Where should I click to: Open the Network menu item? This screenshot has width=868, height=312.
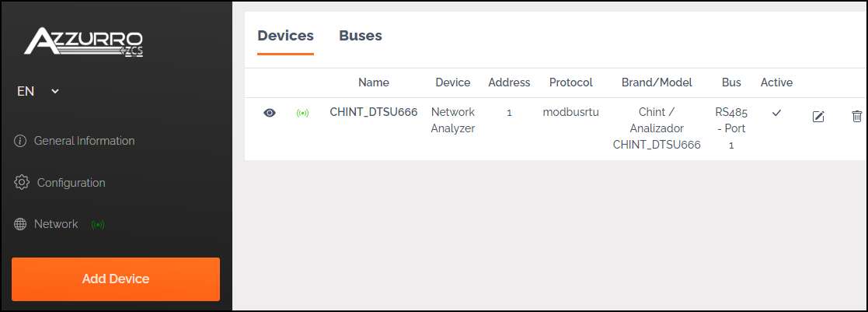click(x=56, y=224)
